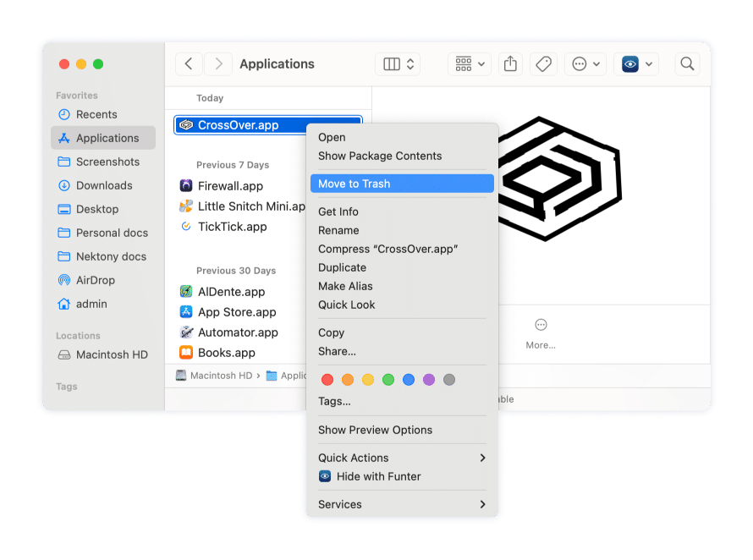Choose Show Preview Options

[402, 430]
